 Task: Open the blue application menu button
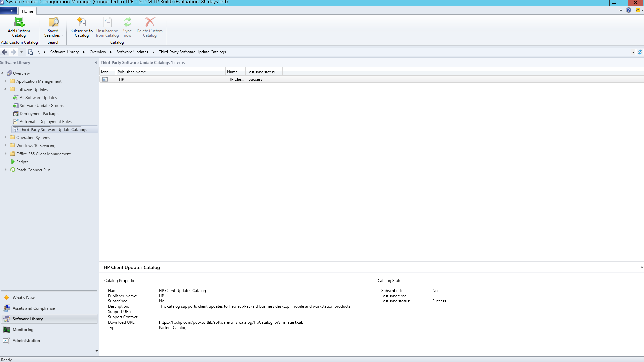[9, 11]
